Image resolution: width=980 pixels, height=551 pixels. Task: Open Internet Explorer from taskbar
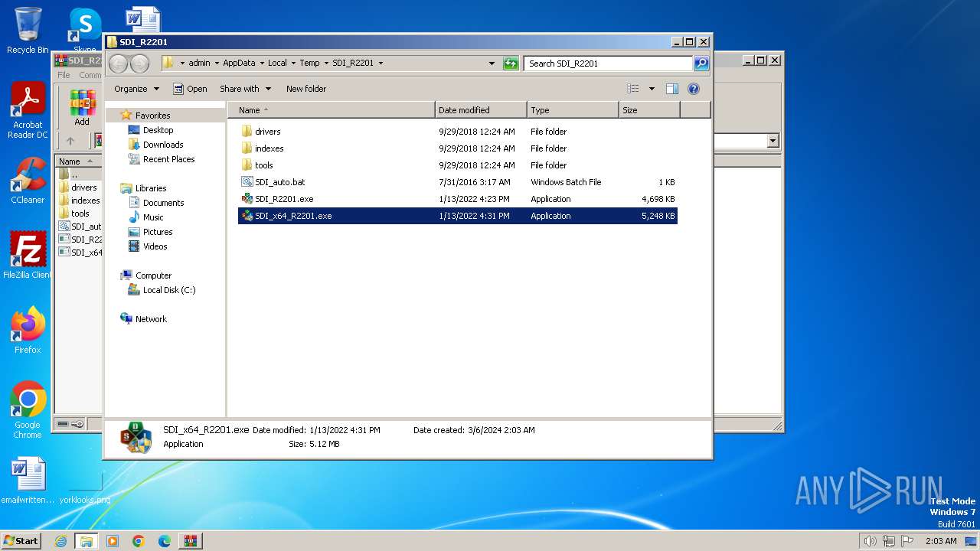pos(60,541)
